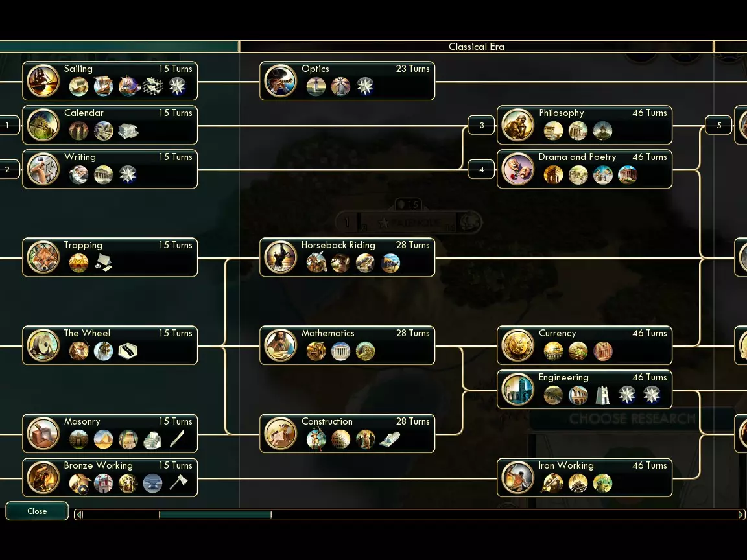
Task: Click the Trapping fox icon
Action: pos(43,257)
